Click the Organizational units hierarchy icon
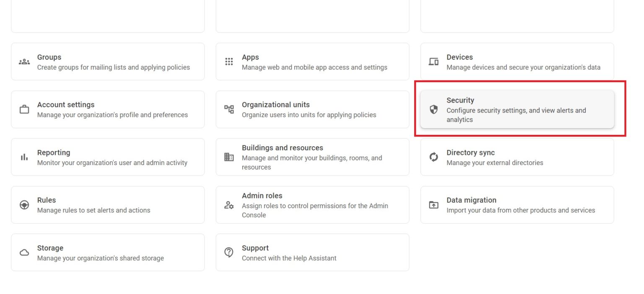The width and height of the screenshot is (644, 294). coord(229,109)
